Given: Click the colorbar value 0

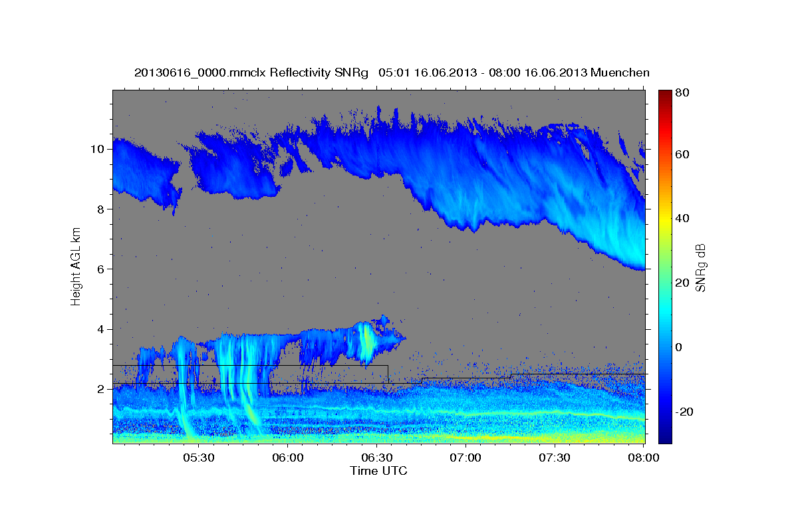Looking at the screenshot, I should click(x=680, y=347).
